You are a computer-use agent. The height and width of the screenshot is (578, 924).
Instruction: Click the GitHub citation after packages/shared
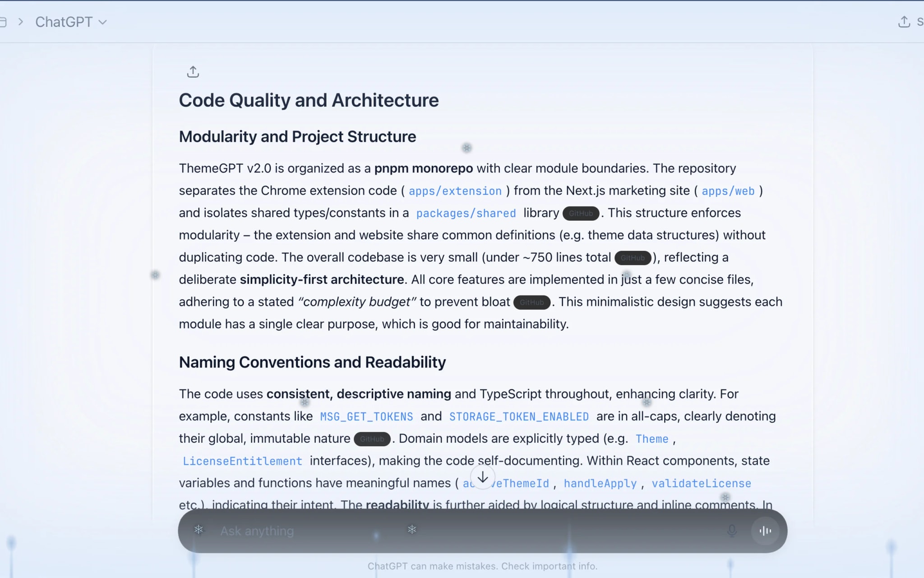[581, 213]
